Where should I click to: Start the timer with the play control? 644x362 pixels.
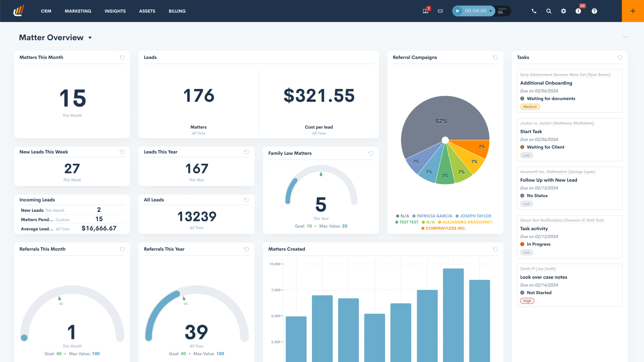(458, 11)
